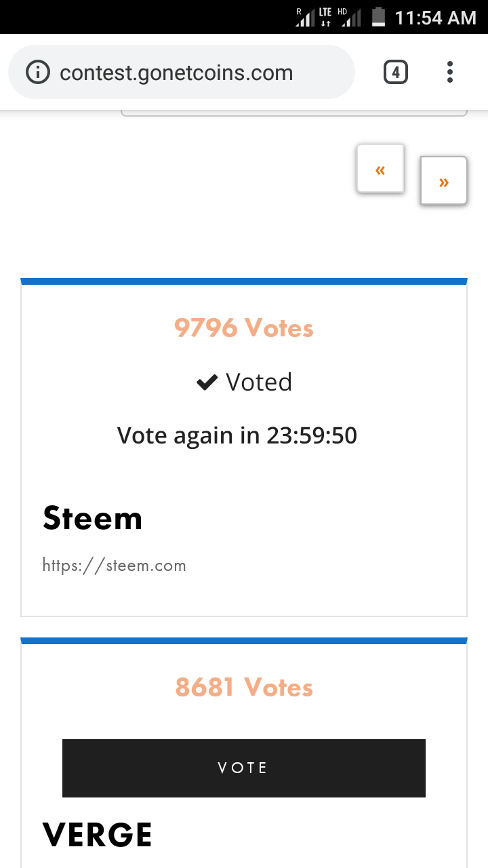Image resolution: width=488 pixels, height=868 pixels.
Task: Tap the site information icon in address bar
Action: pyautogui.click(x=37, y=72)
